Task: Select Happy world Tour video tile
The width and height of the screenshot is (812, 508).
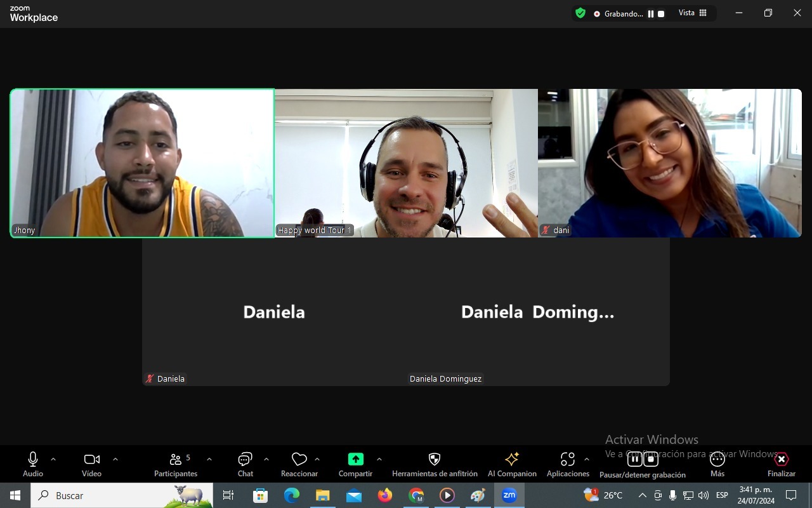Action: [x=406, y=163]
